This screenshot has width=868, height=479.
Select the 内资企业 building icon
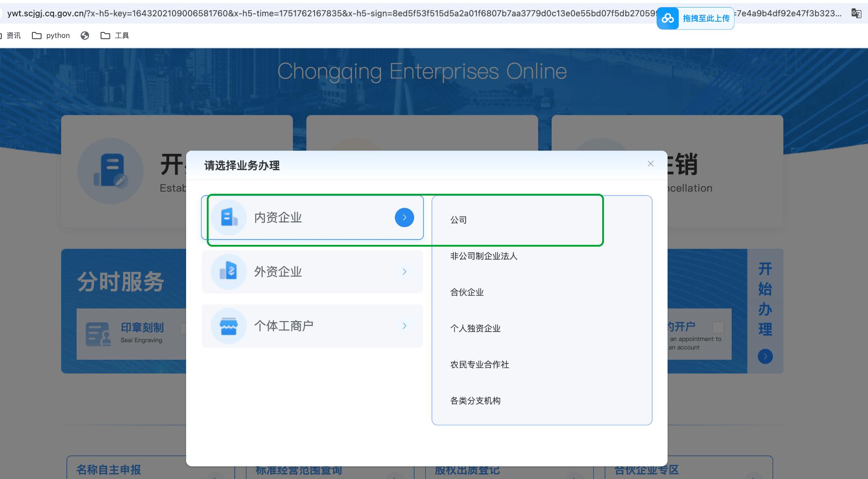(229, 217)
